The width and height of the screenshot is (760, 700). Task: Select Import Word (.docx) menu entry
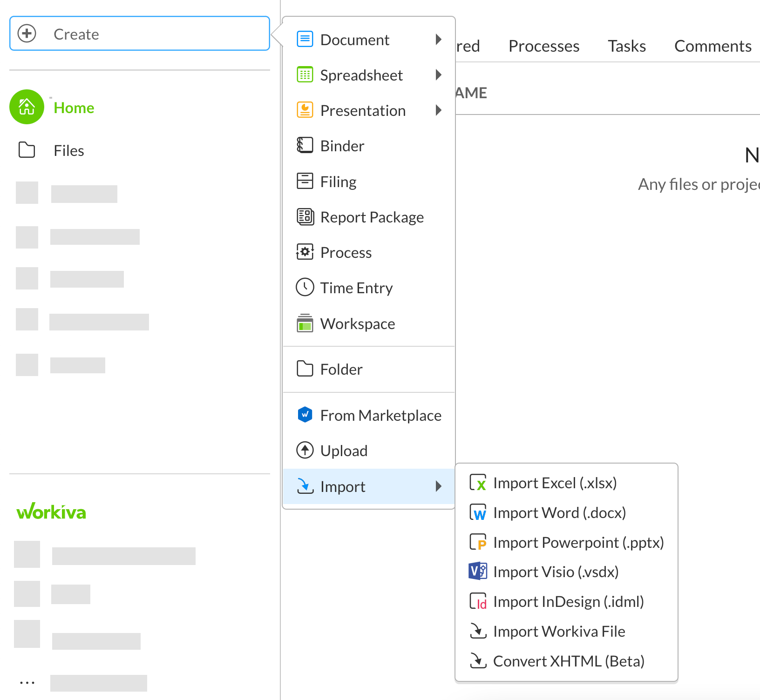pyautogui.click(x=559, y=512)
